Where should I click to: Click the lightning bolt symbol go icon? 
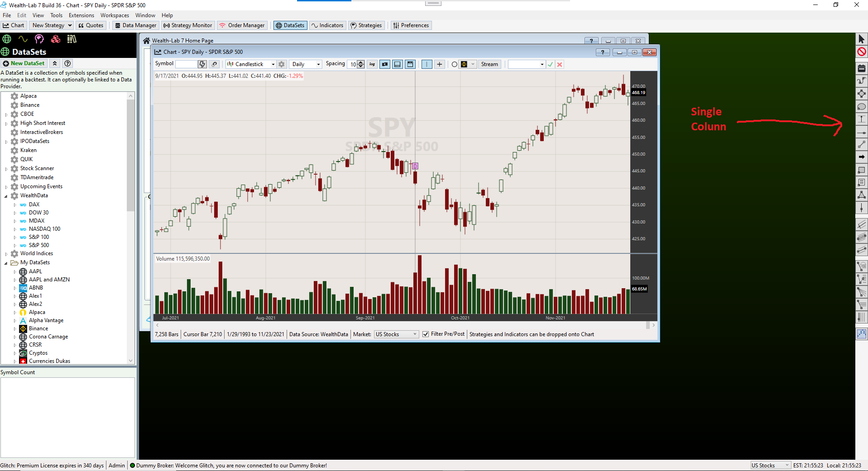[x=202, y=64]
